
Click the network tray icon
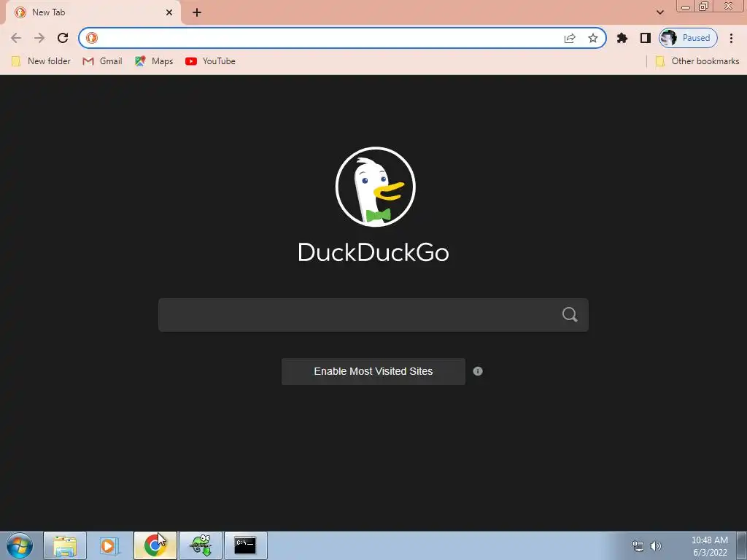638,546
